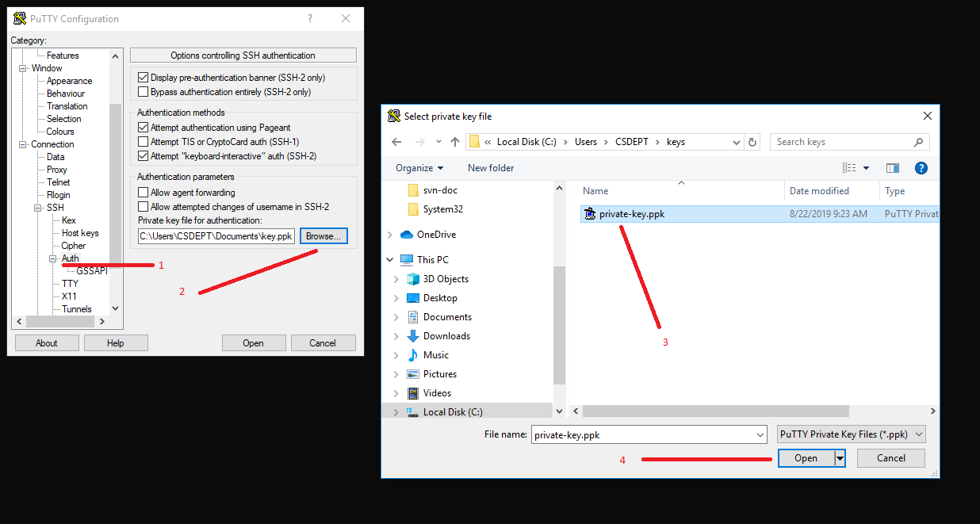Click Open in PuTTY Configuration window
Viewport: 980px width, 524px height.
[x=254, y=343]
